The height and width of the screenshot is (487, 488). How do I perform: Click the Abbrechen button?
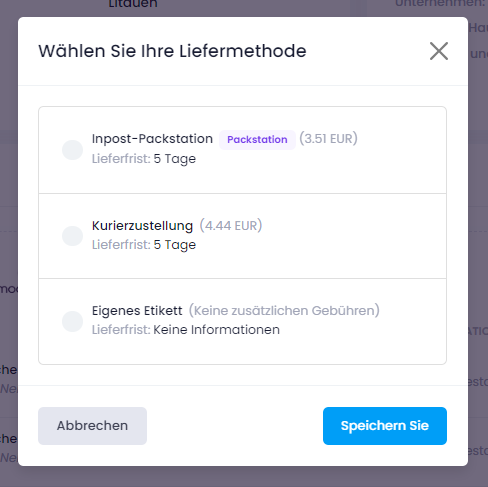(92, 426)
